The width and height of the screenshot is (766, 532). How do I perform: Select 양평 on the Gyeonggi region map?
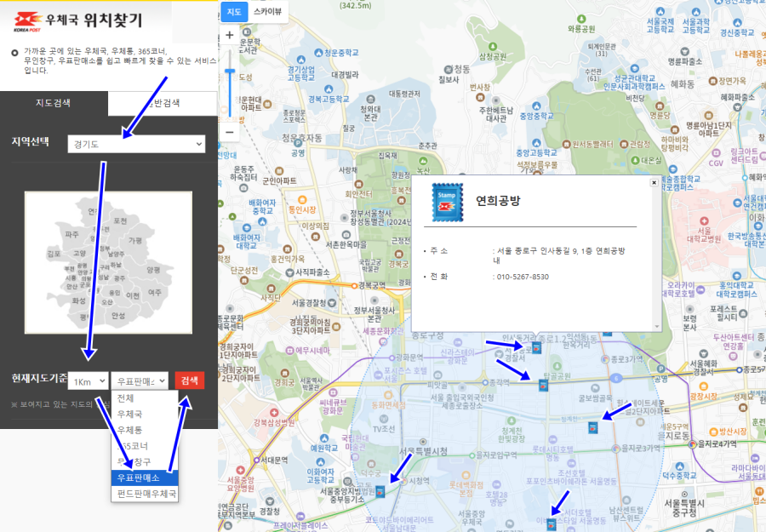tap(153, 270)
